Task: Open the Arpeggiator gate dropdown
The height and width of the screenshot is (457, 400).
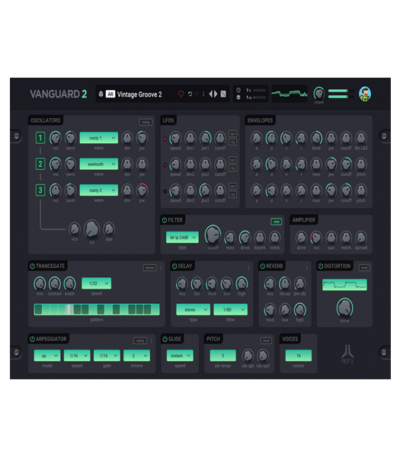Action: click(107, 356)
